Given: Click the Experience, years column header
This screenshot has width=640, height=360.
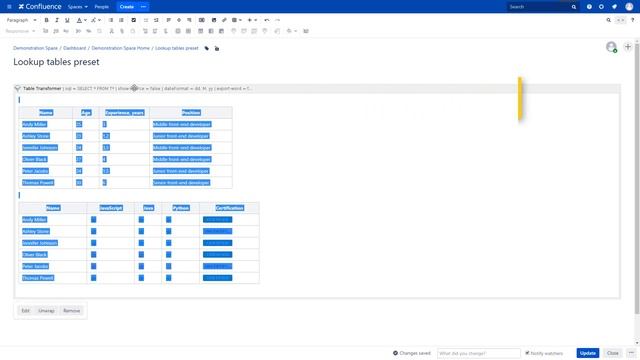Looking at the screenshot, I should tap(124, 113).
